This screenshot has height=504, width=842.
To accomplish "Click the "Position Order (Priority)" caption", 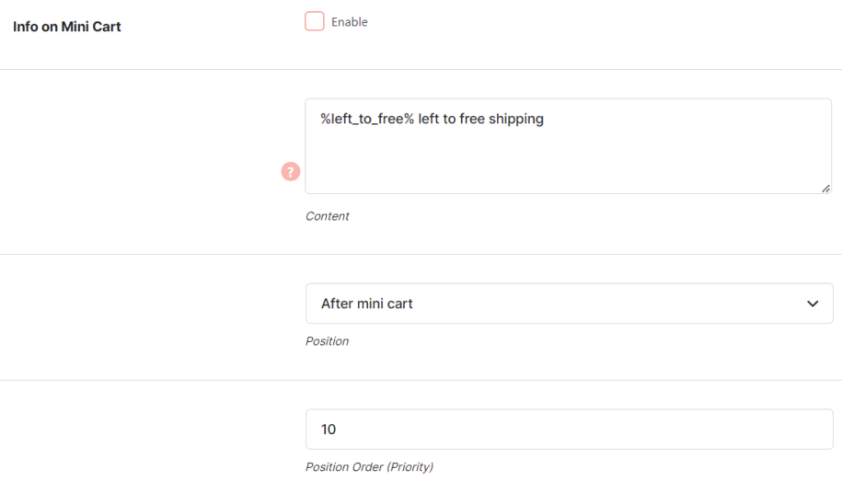I will (369, 467).
